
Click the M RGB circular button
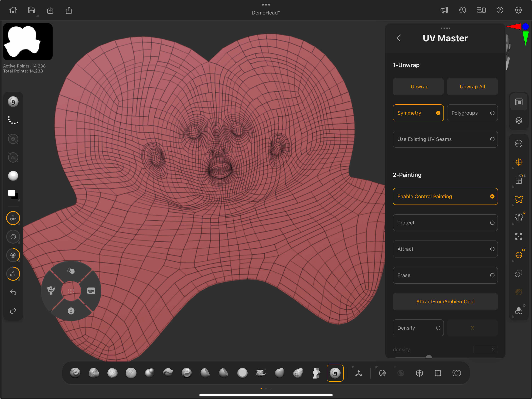tap(13, 218)
